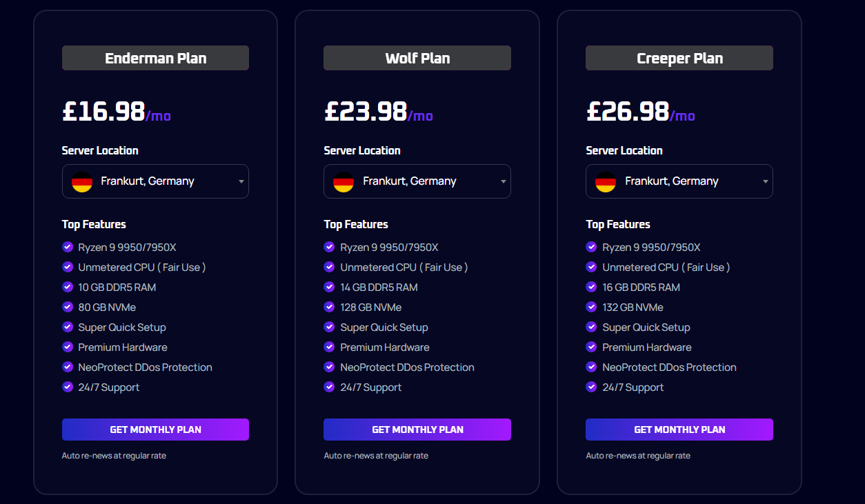Select the Enderman Plan title header
Image resolution: width=865 pixels, height=504 pixels.
(x=155, y=58)
